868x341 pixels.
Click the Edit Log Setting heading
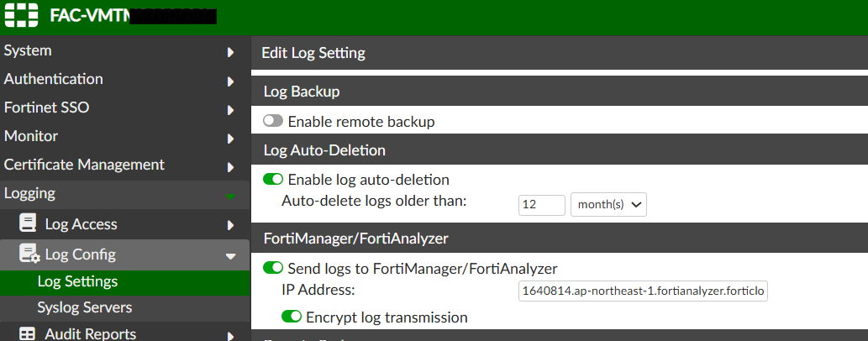[313, 53]
